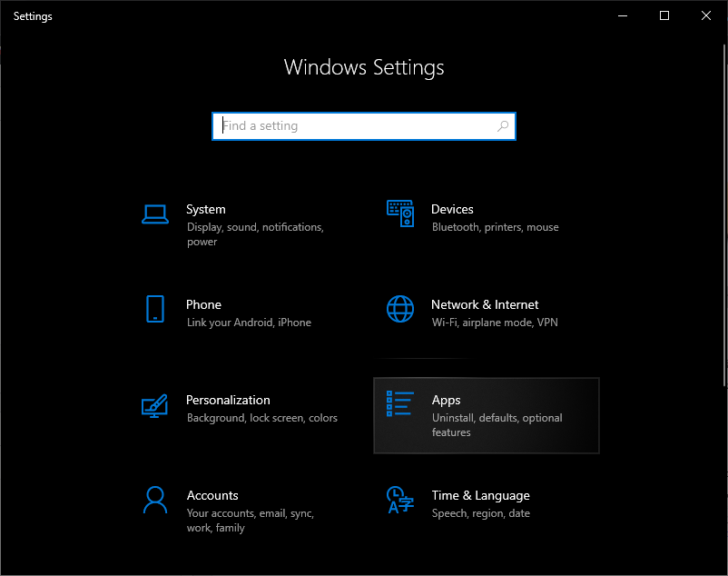Go to Network & Internet label
Screen dimensions: 728x576
pos(485,304)
